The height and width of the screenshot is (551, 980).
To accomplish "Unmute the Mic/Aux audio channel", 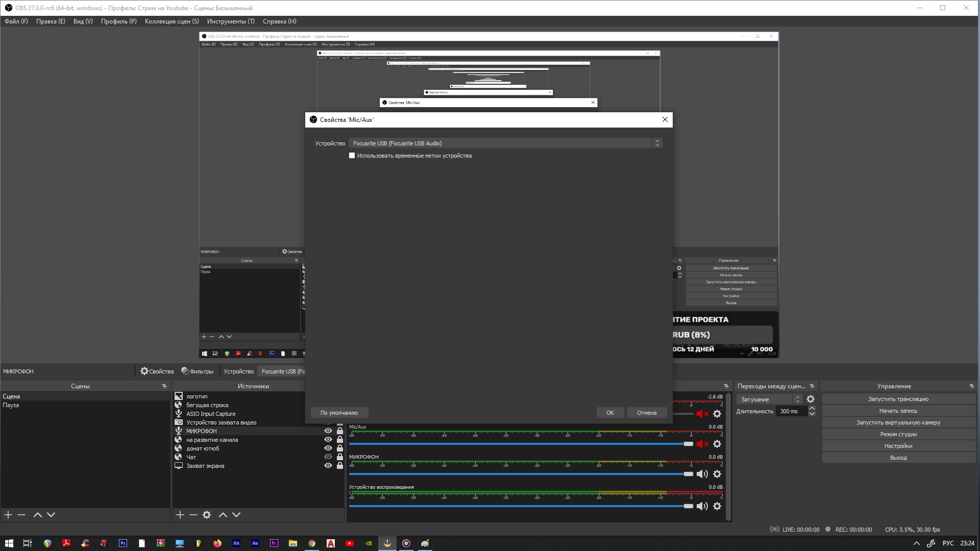I will pos(702,444).
